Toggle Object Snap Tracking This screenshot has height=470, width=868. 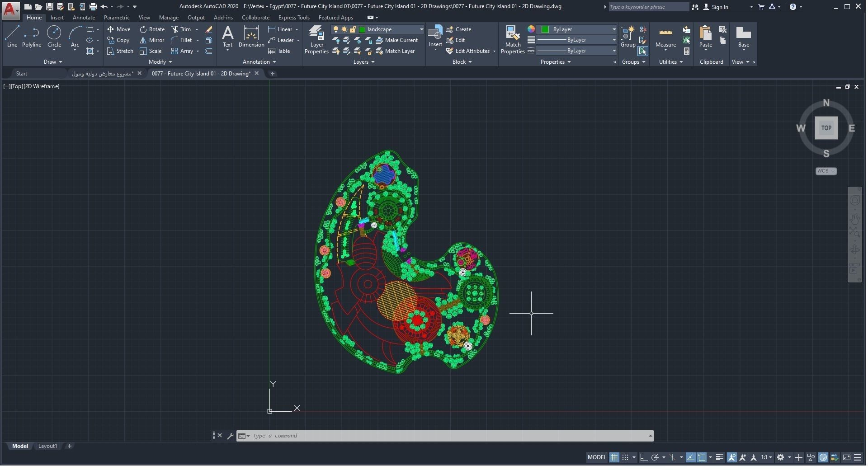691,457
